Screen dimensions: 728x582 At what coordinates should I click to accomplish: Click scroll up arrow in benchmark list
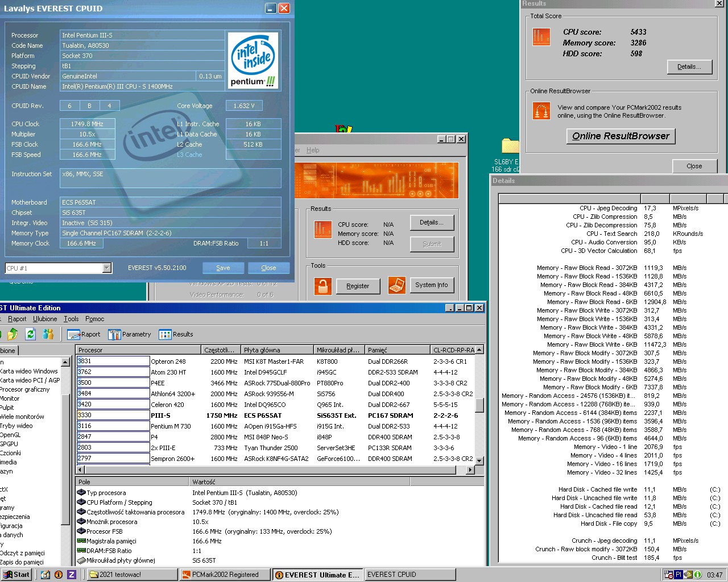[479, 350]
